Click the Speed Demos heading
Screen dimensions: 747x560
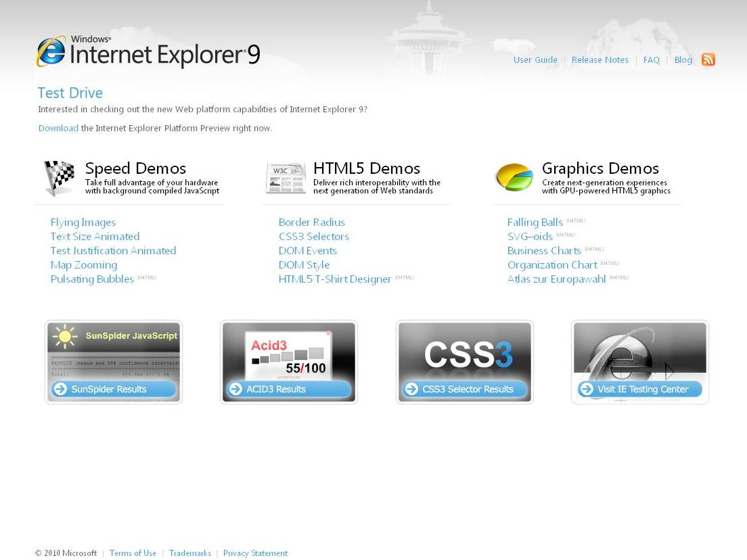(x=135, y=168)
